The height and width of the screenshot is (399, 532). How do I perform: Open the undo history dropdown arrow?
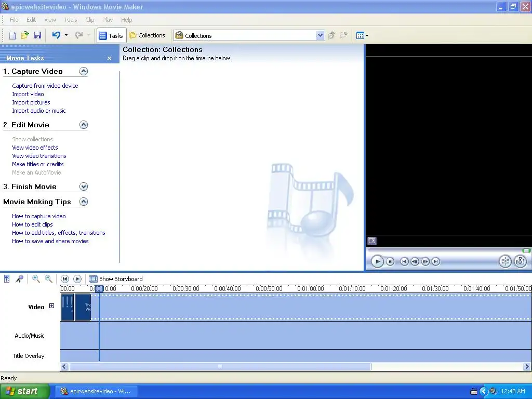click(x=66, y=35)
